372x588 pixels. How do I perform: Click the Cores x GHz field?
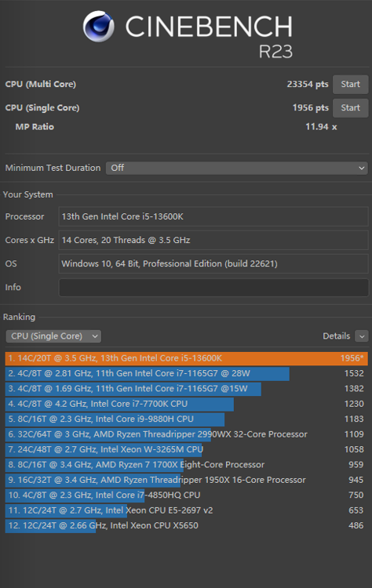click(x=213, y=241)
